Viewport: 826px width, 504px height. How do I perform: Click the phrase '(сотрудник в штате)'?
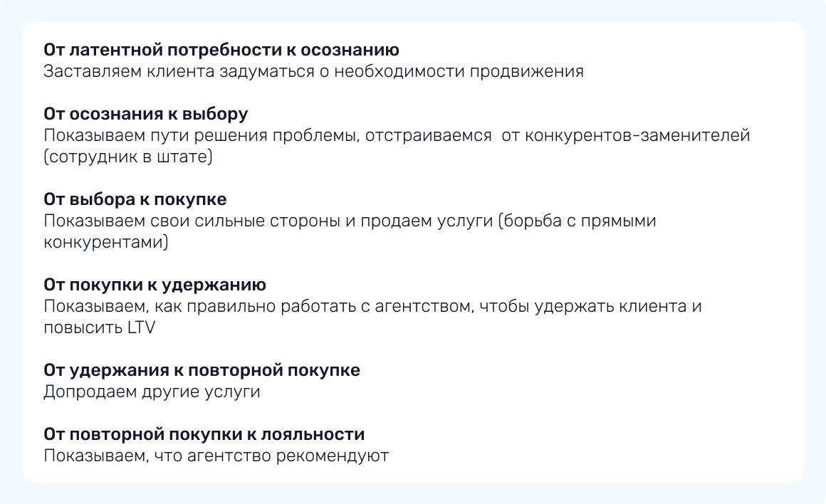click(x=128, y=157)
